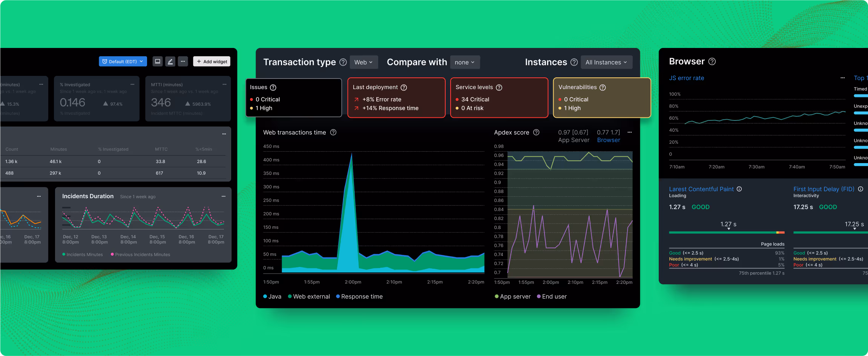The image size is (868, 356).
Task: Click the help icon next to Instances
Action: click(x=574, y=62)
